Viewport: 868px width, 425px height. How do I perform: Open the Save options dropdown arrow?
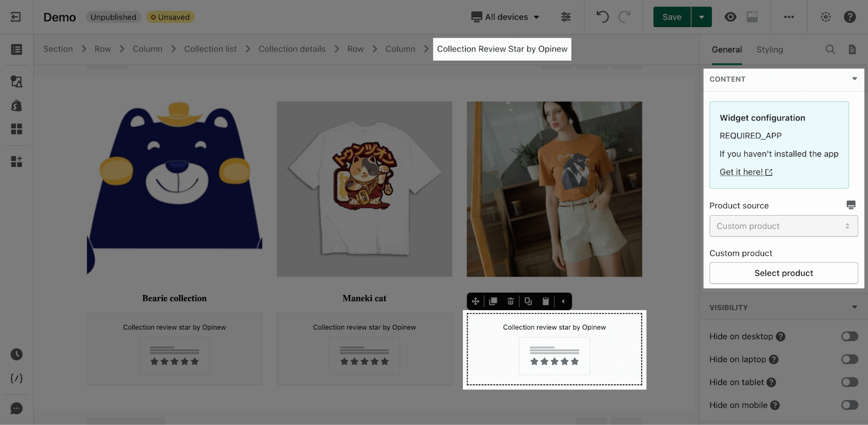click(701, 17)
